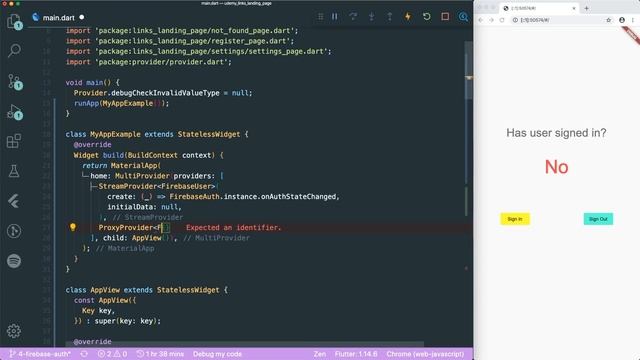Reload the page in Chrome

coord(502,20)
